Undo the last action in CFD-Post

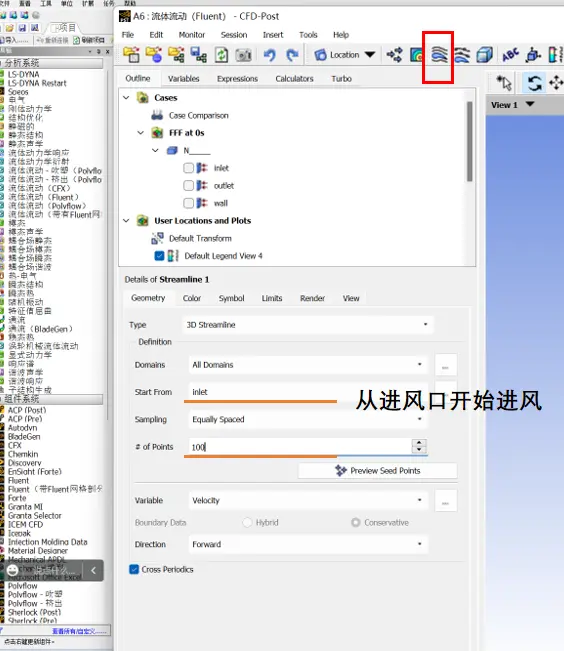tap(270, 55)
